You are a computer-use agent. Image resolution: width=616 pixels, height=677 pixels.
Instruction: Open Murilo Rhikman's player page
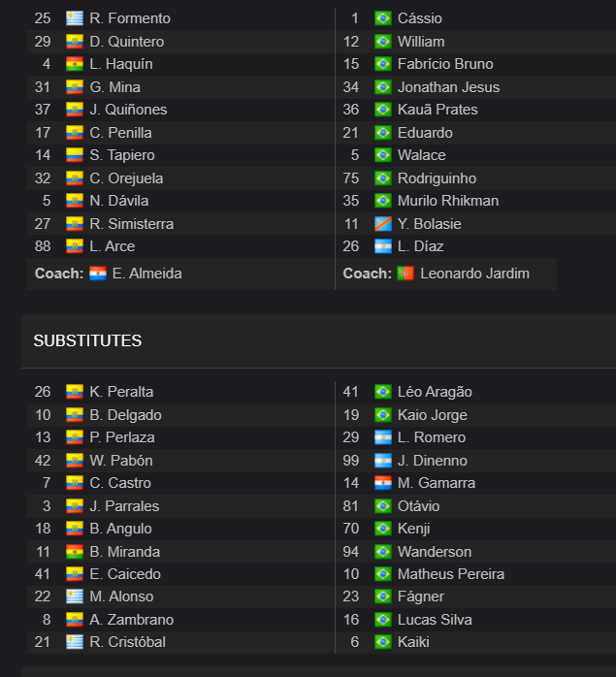tap(448, 201)
